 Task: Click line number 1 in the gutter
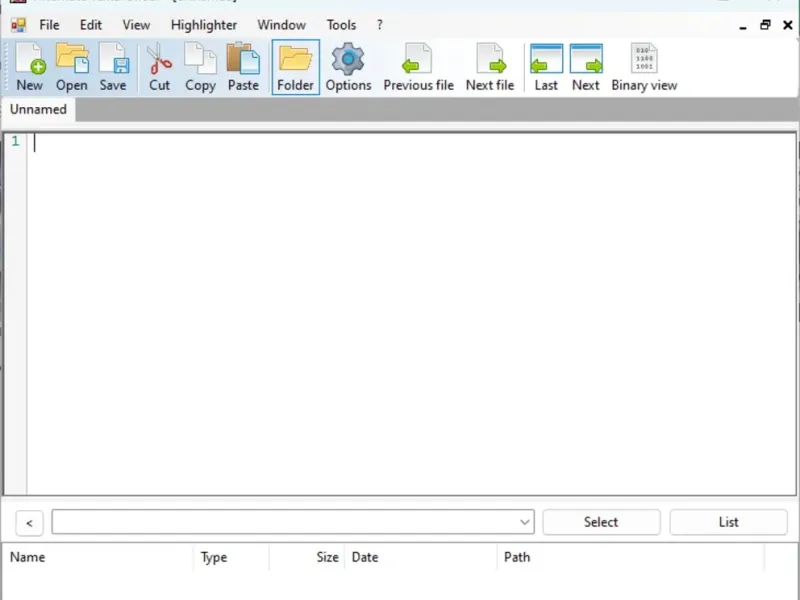point(15,141)
